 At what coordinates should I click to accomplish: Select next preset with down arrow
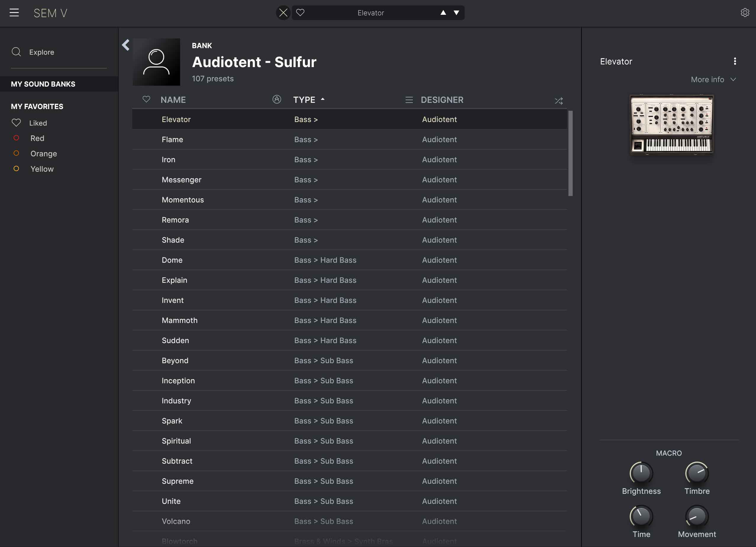(x=456, y=13)
